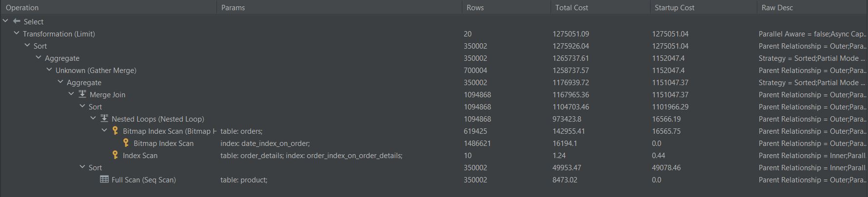Click the Full Scan (Seq Scan) table icon
Viewport: 868px width, 197px height.
[104, 179]
